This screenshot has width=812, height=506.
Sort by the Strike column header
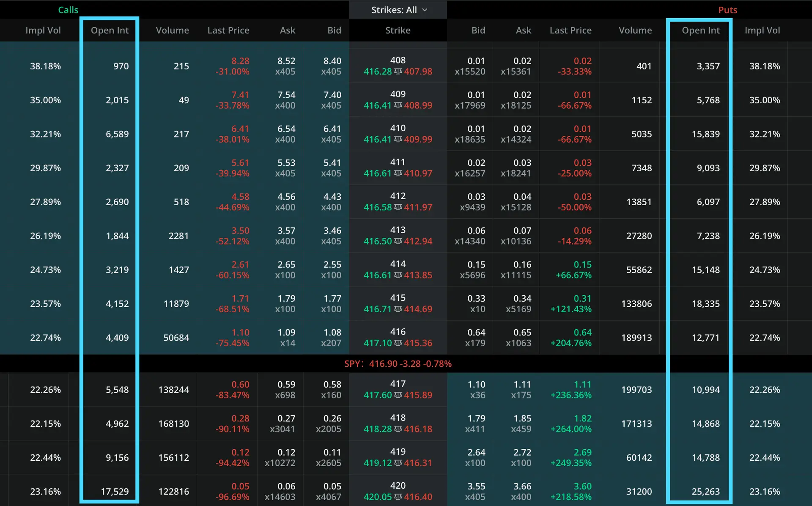(x=398, y=30)
